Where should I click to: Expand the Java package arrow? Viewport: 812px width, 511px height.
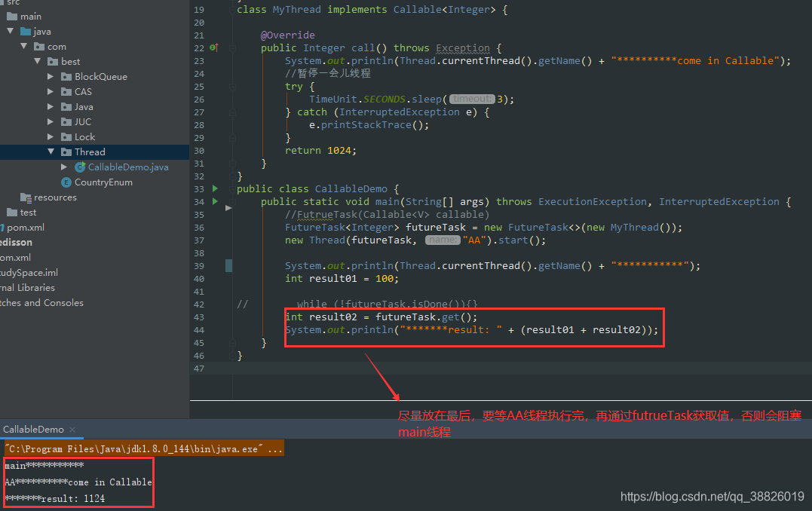(51, 107)
